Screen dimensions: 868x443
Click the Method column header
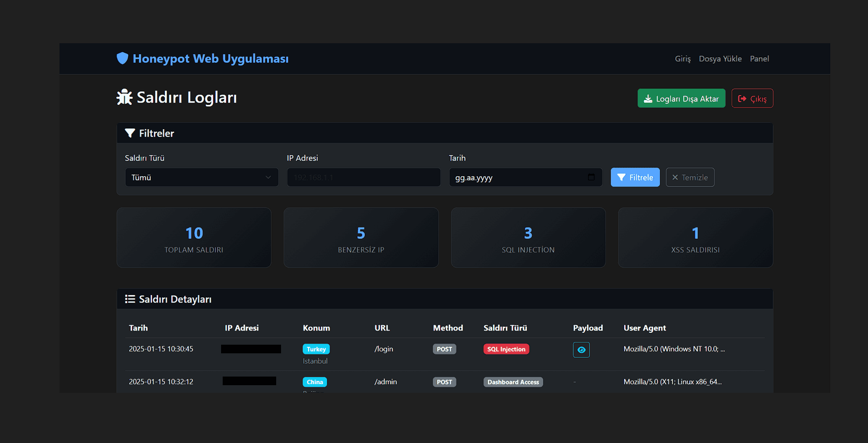448,328
